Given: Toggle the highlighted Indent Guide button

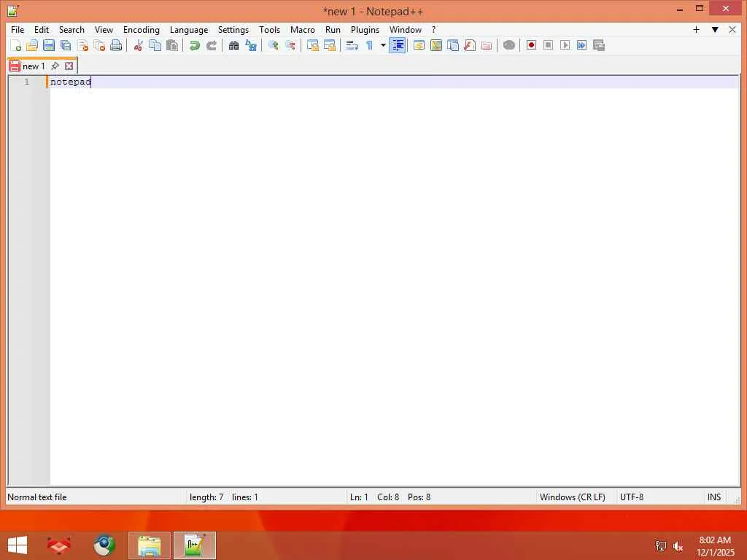Looking at the screenshot, I should pos(398,45).
